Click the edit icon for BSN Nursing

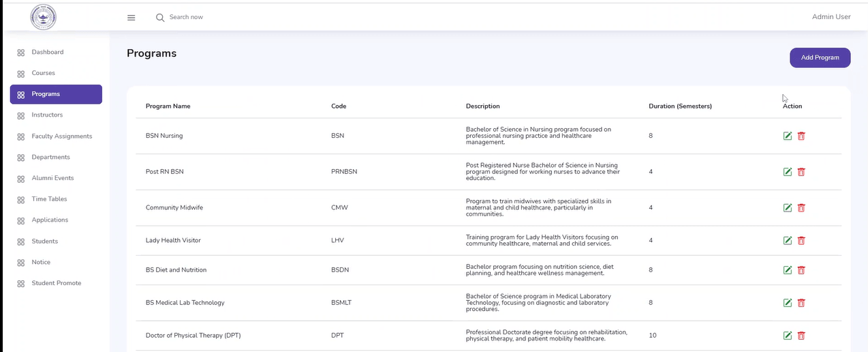(x=788, y=136)
